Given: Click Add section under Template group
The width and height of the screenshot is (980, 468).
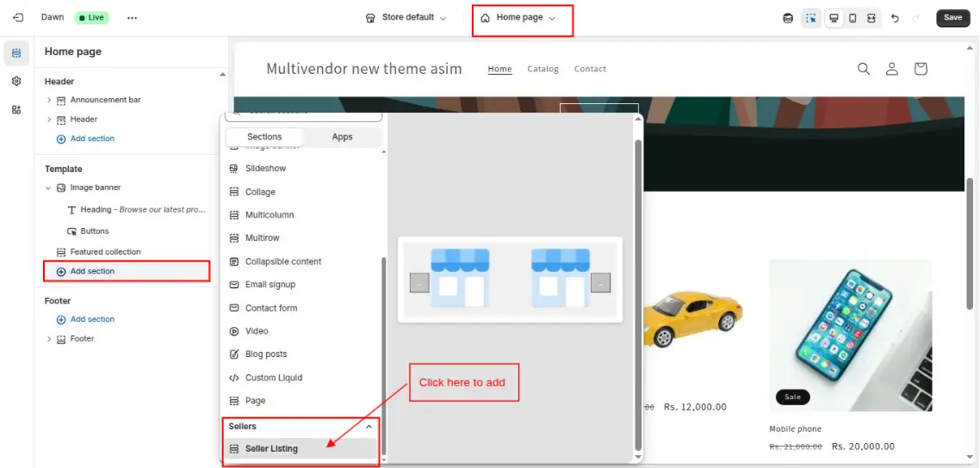Looking at the screenshot, I should point(85,272).
